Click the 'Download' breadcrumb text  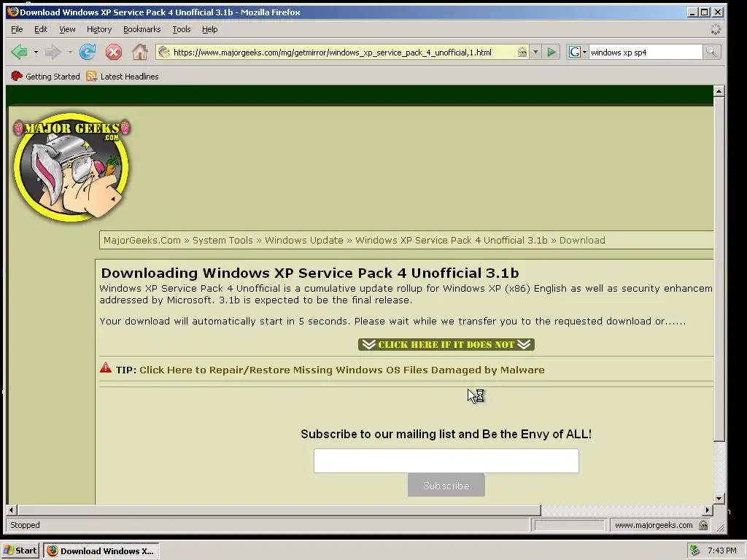point(582,241)
